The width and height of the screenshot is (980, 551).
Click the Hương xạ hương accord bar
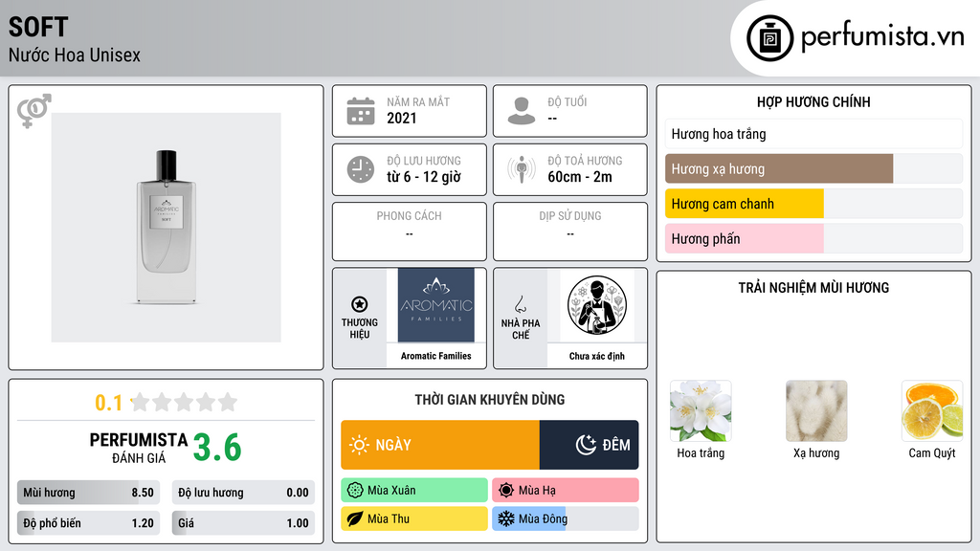[x=813, y=168]
